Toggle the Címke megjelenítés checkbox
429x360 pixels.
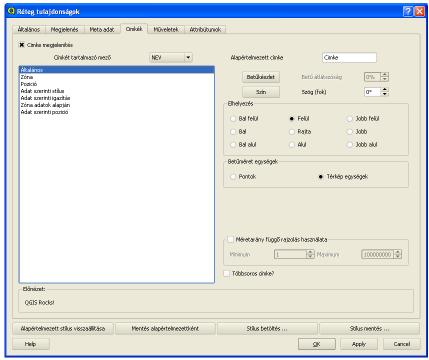click(22, 45)
